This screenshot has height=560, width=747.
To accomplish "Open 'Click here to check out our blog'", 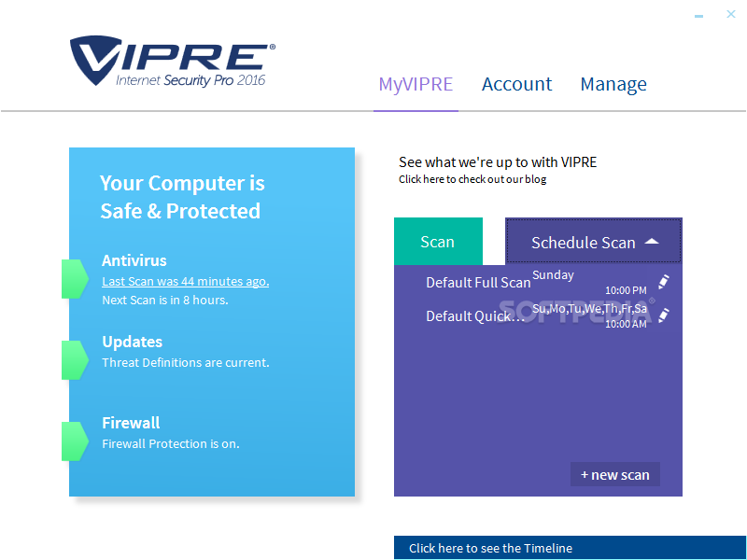I will (472, 179).
